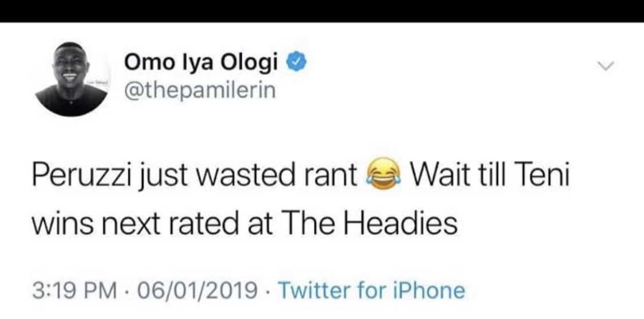Open Omo Iya Ologi's profile picture
This screenshot has height=319, width=644.
pyautogui.click(x=71, y=78)
